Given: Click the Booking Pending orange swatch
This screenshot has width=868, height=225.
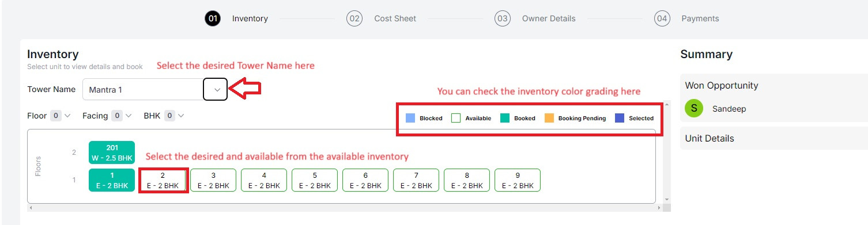Looking at the screenshot, I should 549,118.
